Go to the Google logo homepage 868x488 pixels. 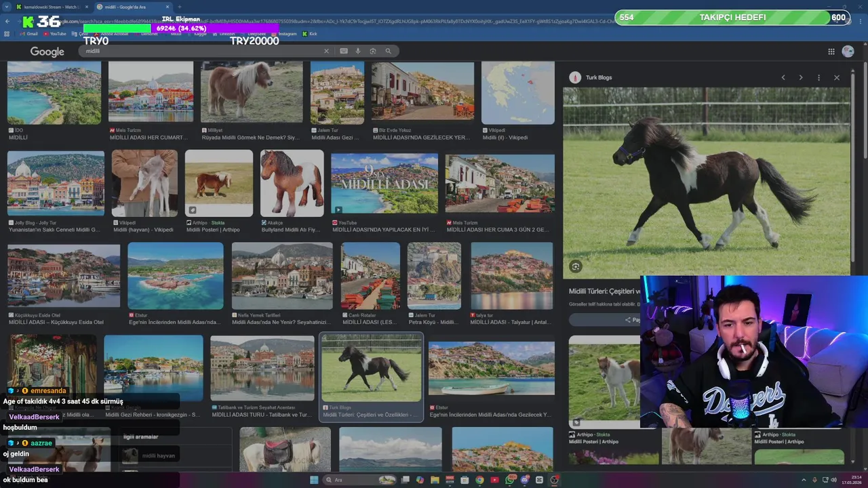pos(47,52)
